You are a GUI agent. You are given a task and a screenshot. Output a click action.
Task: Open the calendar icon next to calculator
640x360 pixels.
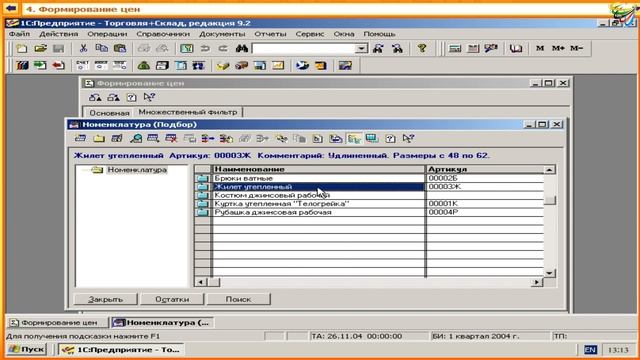pyautogui.click(x=473, y=49)
